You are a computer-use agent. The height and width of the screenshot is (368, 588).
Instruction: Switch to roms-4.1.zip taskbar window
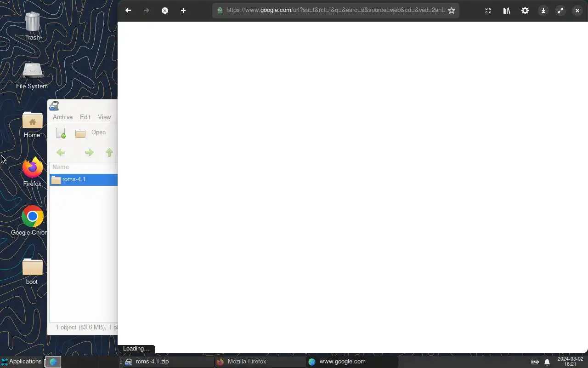point(168,362)
